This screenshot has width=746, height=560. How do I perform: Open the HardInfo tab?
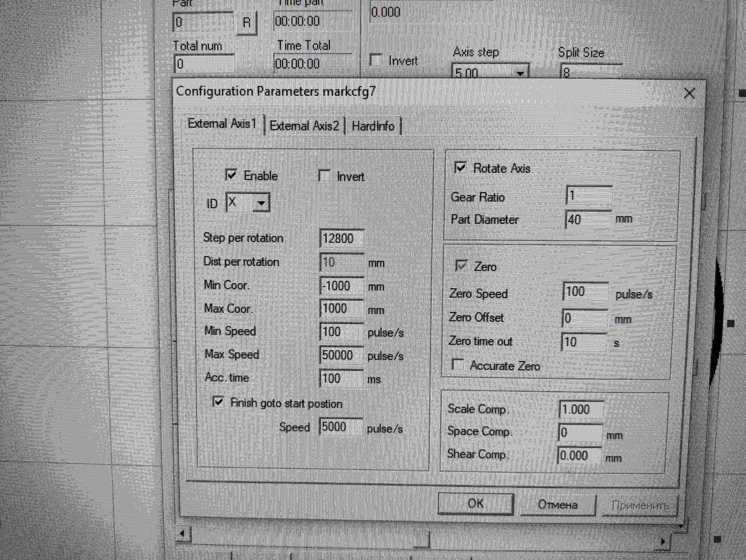(373, 126)
